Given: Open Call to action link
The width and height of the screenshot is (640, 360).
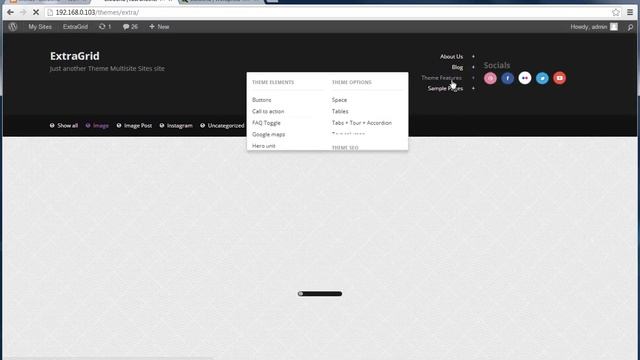Looking at the screenshot, I should point(268,111).
